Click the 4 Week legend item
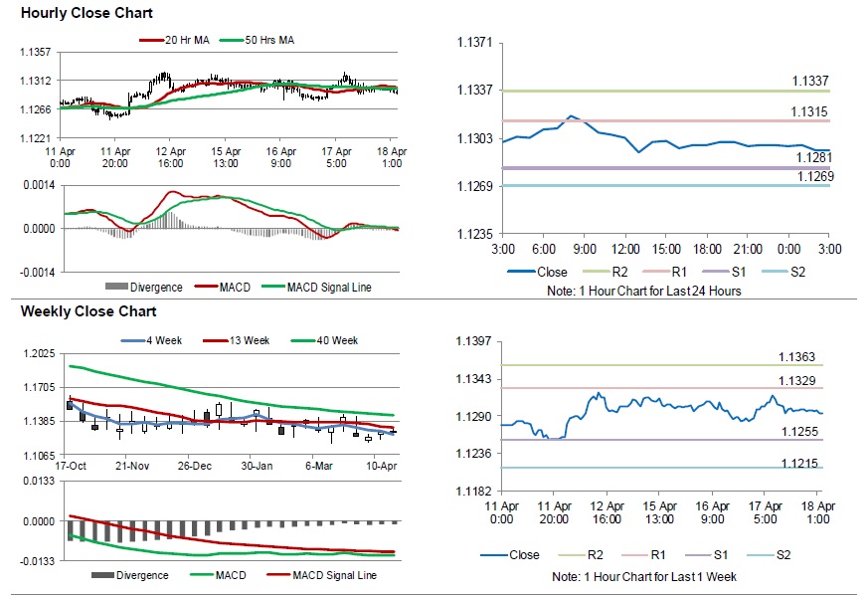The image size is (868, 598). [152, 341]
